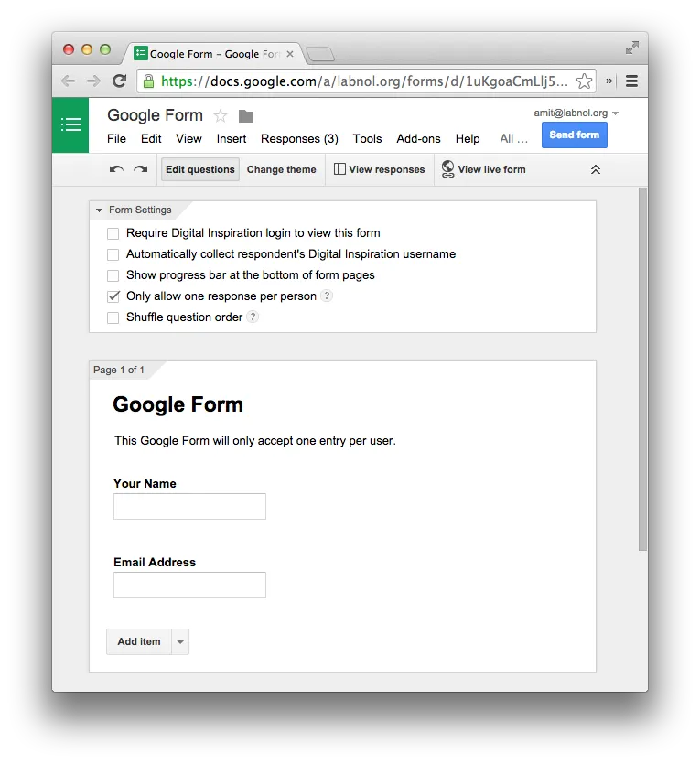Click the Add item button
Viewport: 700px width, 764px height.
(139, 641)
